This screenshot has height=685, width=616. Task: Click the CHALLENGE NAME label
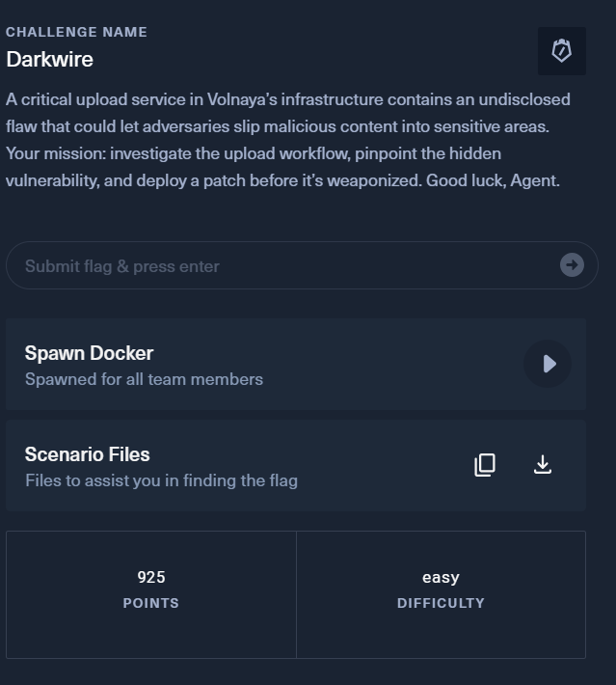(x=76, y=32)
